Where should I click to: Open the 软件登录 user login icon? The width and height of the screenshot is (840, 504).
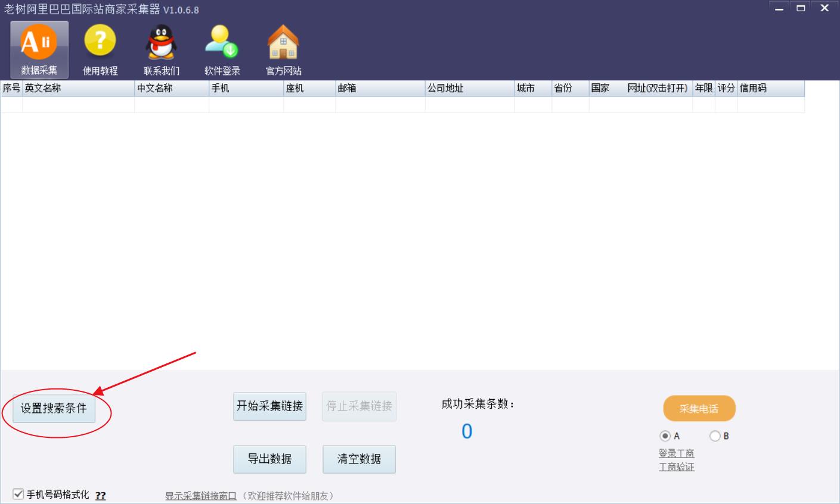click(222, 43)
